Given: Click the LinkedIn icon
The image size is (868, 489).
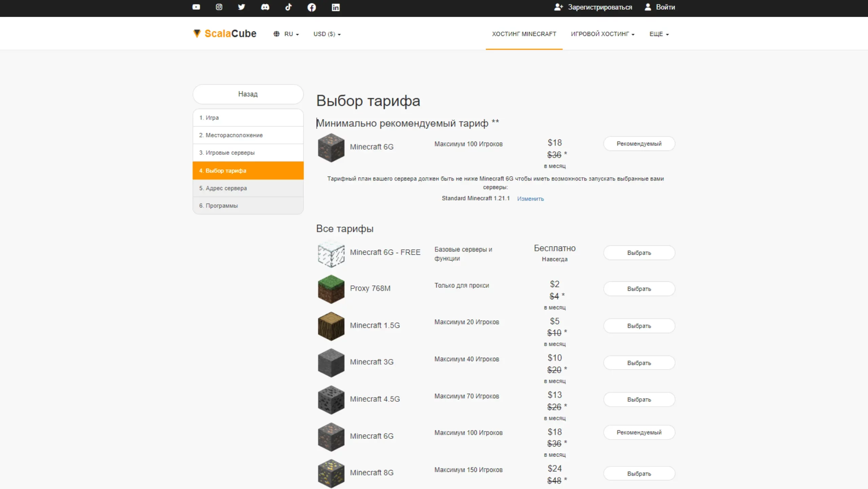Looking at the screenshot, I should pyautogui.click(x=335, y=7).
